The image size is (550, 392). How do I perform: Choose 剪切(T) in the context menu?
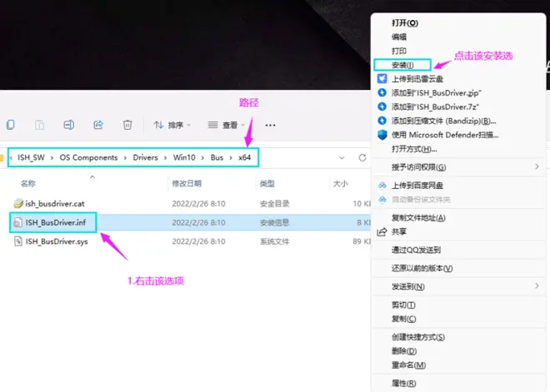tap(403, 305)
